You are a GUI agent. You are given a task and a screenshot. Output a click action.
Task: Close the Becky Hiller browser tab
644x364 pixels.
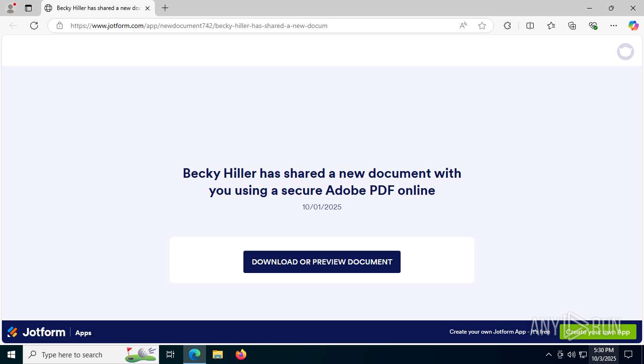tap(147, 8)
